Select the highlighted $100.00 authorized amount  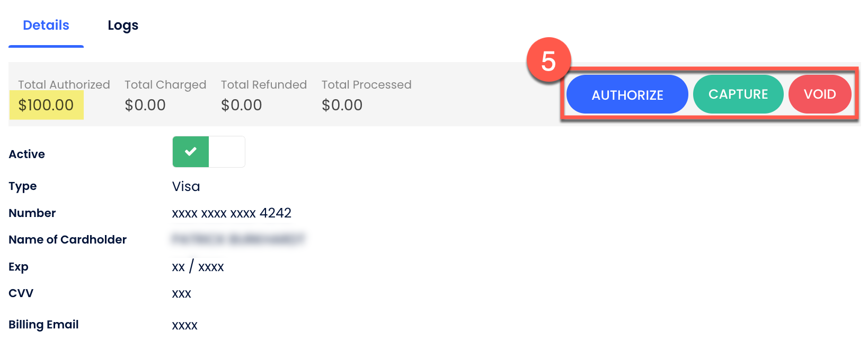pos(46,105)
